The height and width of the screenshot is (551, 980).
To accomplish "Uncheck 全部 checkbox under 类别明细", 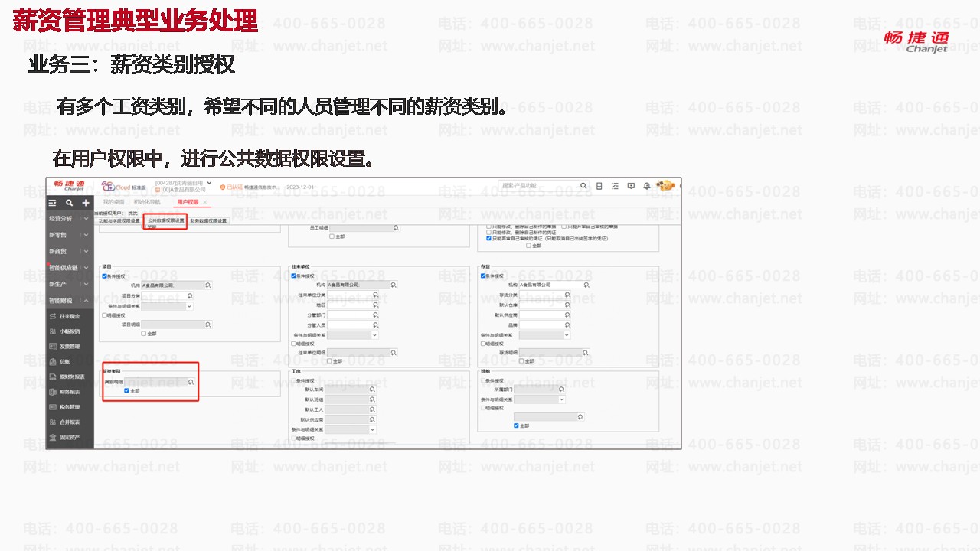I will 127,391.
